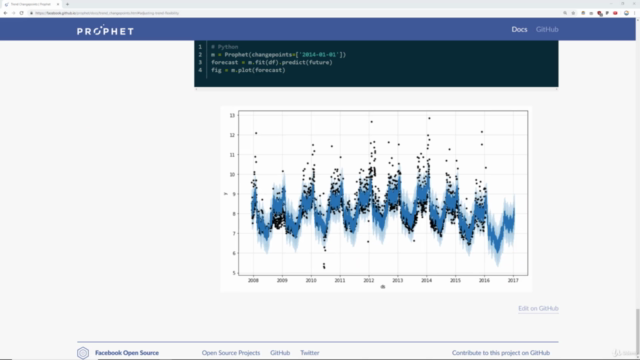The height and width of the screenshot is (360, 640).
Task: Open the profile avatar icon in toolbar
Action: point(627,13)
